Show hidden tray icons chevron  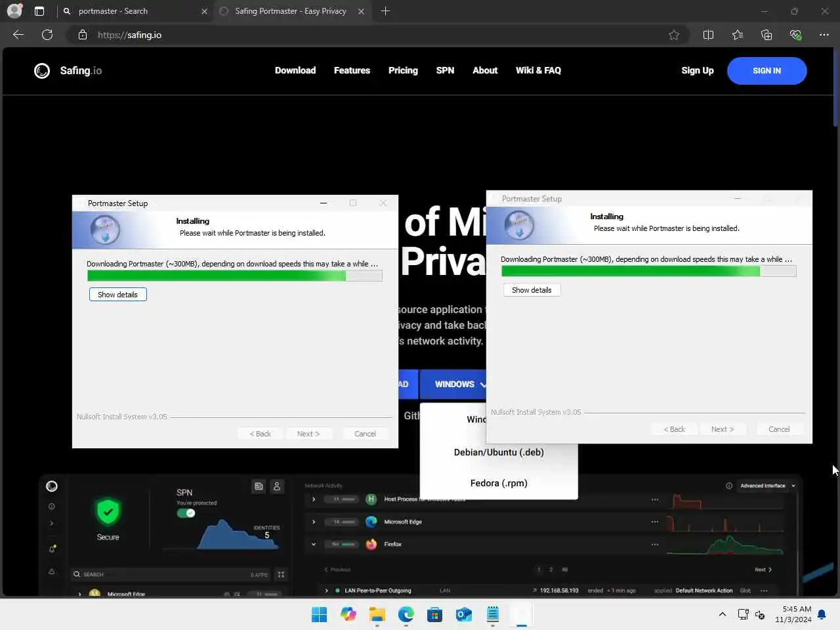[723, 614]
